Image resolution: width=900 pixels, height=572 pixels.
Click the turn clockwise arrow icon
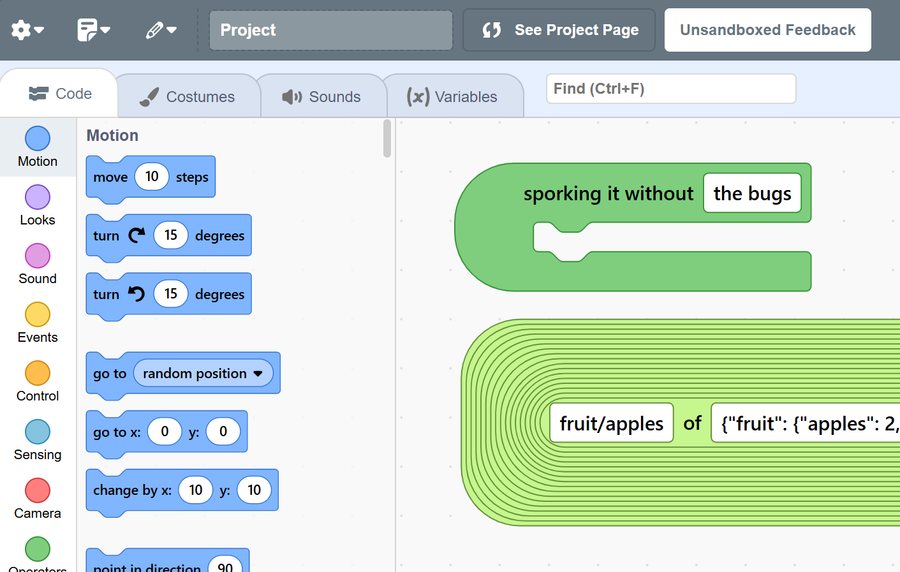pos(136,235)
